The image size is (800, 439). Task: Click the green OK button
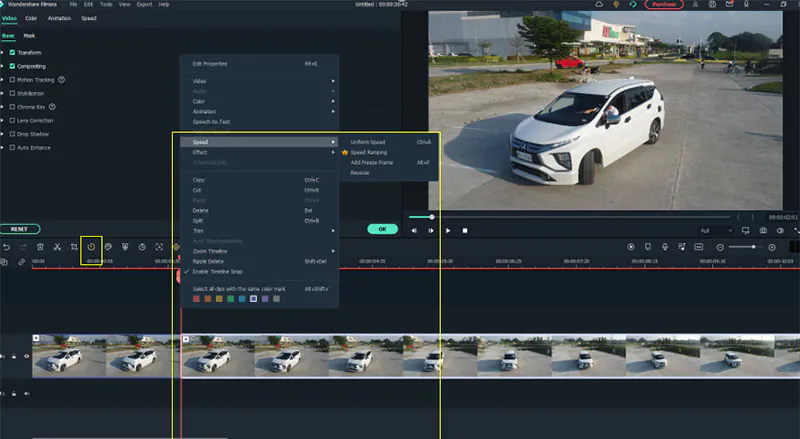tap(382, 229)
